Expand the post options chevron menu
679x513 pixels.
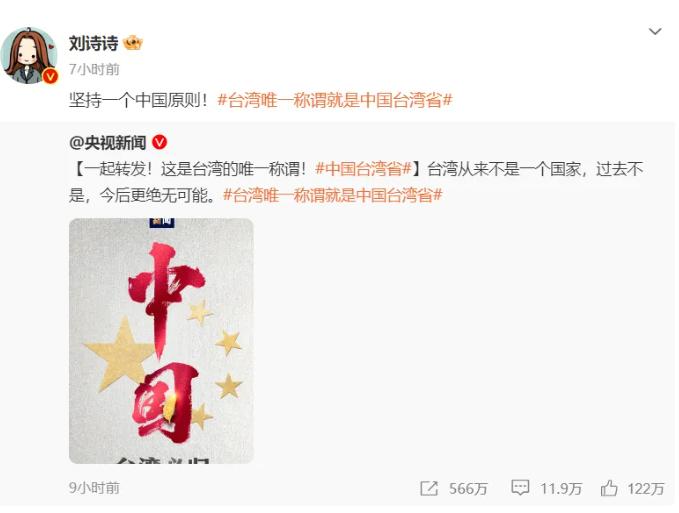(x=655, y=31)
